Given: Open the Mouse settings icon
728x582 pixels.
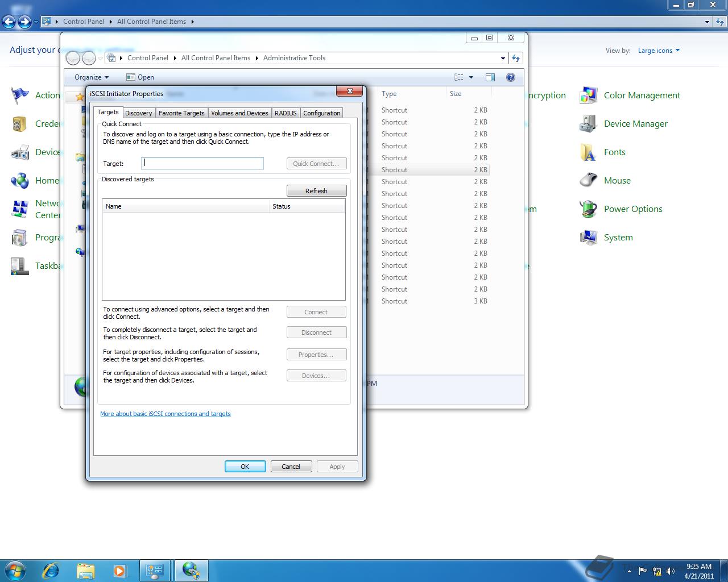Looking at the screenshot, I should [x=589, y=181].
